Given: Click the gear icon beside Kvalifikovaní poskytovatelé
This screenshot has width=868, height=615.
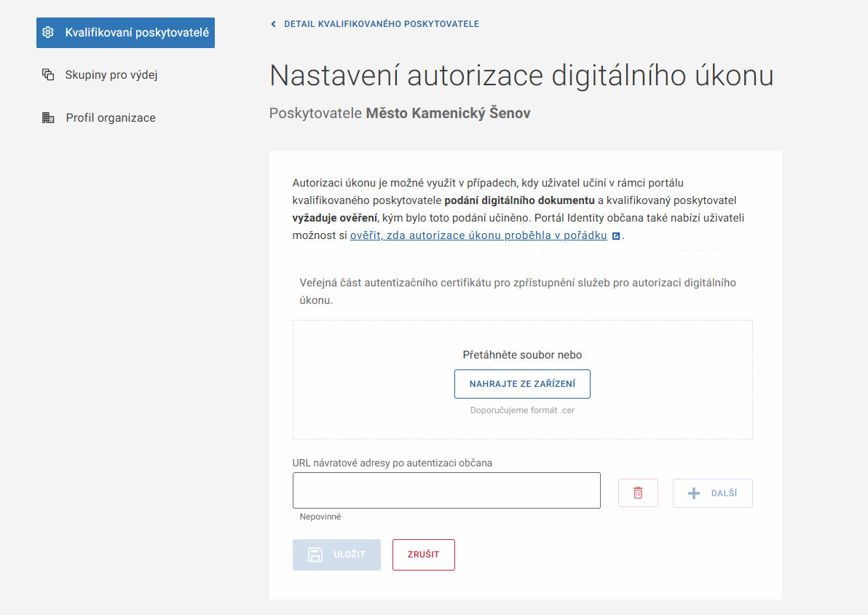Looking at the screenshot, I should (x=48, y=32).
